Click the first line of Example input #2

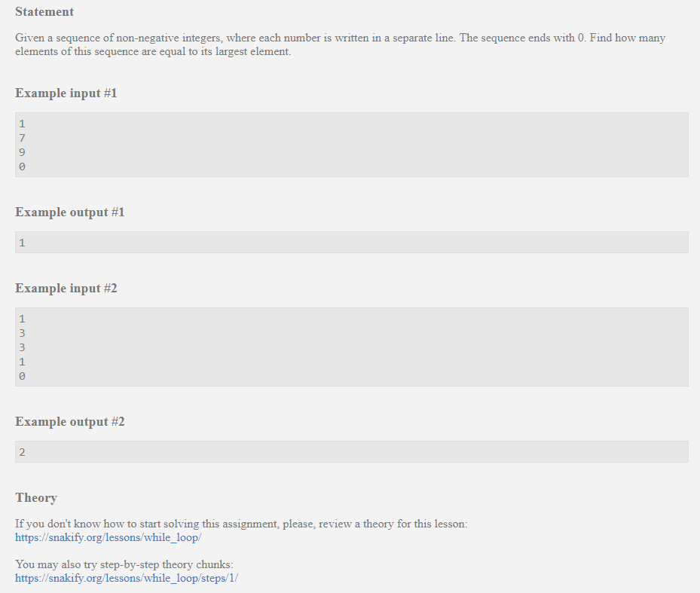coord(23,319)
